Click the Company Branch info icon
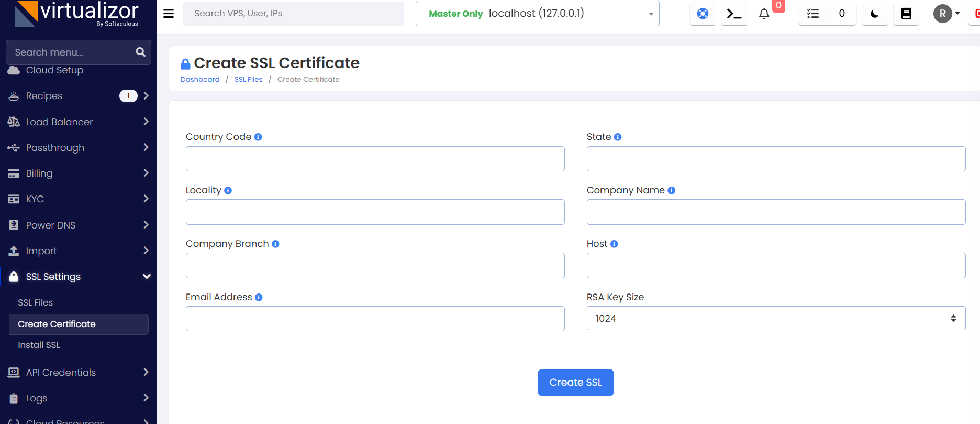980x424 pixels. pyautogui.click(x=275, y=244)
